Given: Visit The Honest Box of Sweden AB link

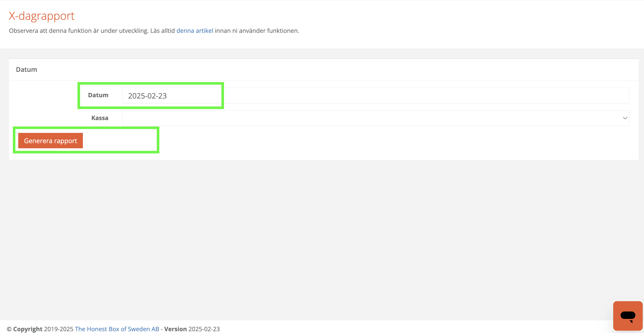Looking at the screenshot, I should [117, 329].
